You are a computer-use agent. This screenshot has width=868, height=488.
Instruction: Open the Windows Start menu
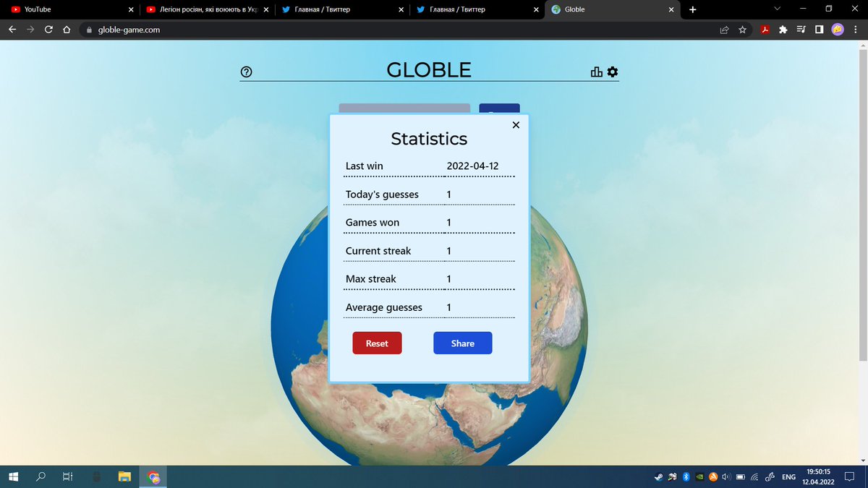[13, 477]
